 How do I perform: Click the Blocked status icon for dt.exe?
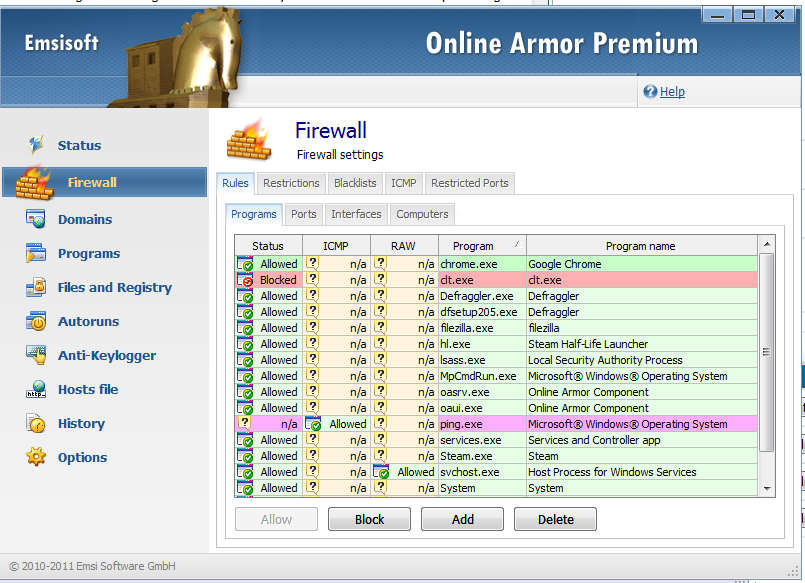click(245, 280)
